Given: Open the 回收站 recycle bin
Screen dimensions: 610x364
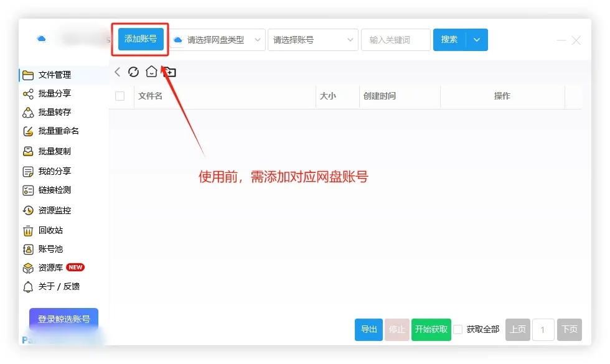Looking at the screenshot, I should coord(40,229).
